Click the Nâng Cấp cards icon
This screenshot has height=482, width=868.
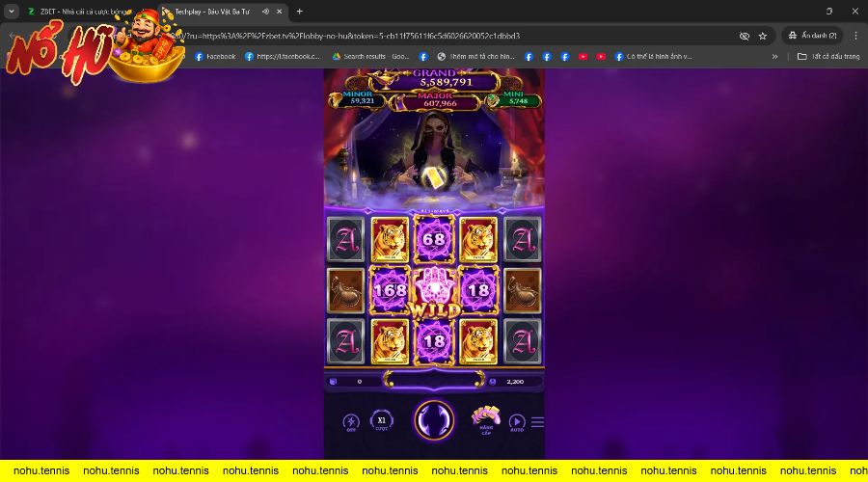pos(485,419)
